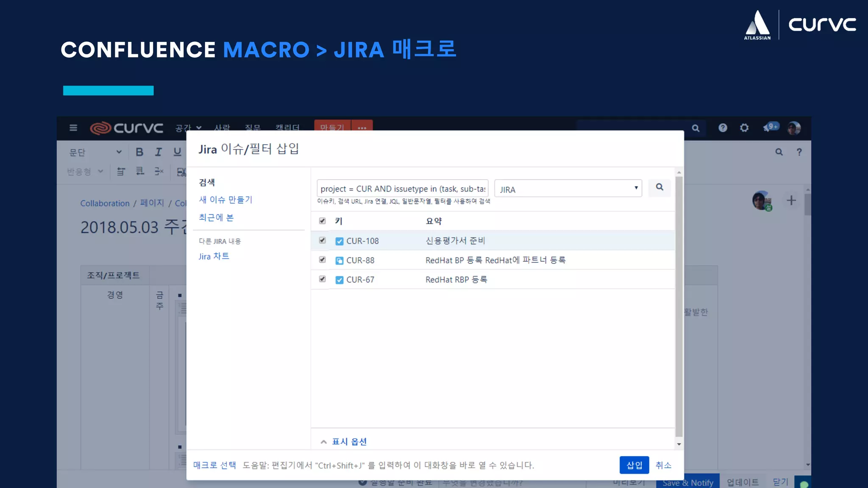Select the 검색 search tab in dialog

coord(207,183)
